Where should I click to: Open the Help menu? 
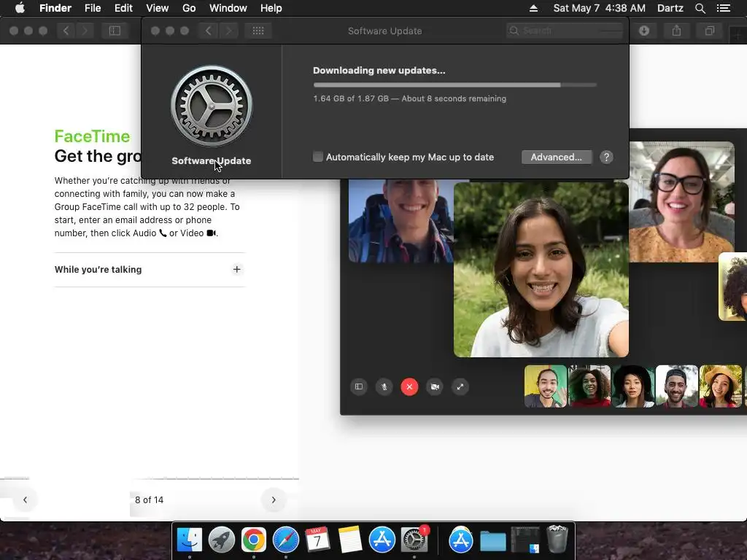(271, 8)
